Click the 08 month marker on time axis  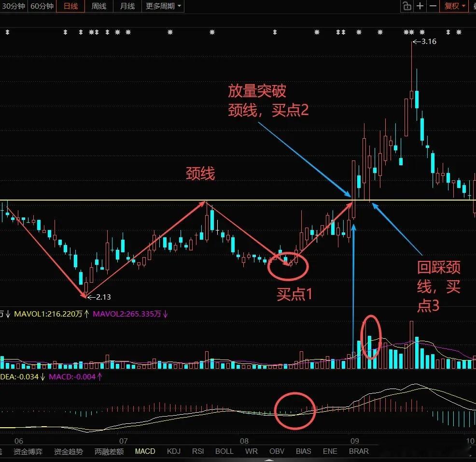(244, 441)
